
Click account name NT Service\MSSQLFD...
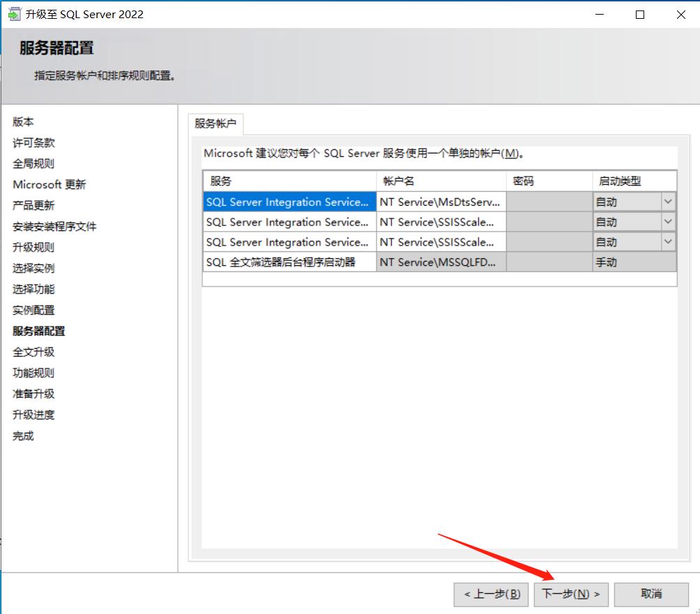(x=441, y=262)
